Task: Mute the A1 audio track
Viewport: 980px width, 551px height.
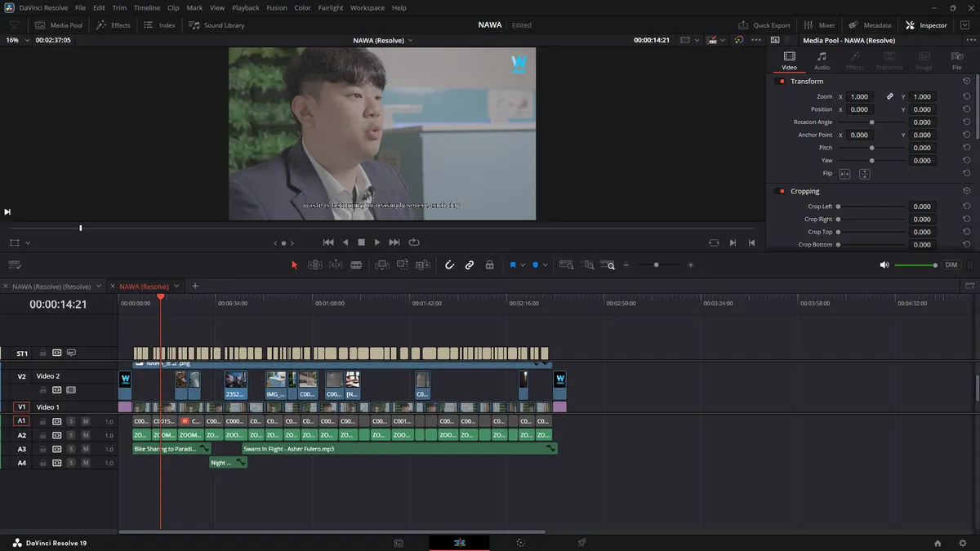Action: 85,421
